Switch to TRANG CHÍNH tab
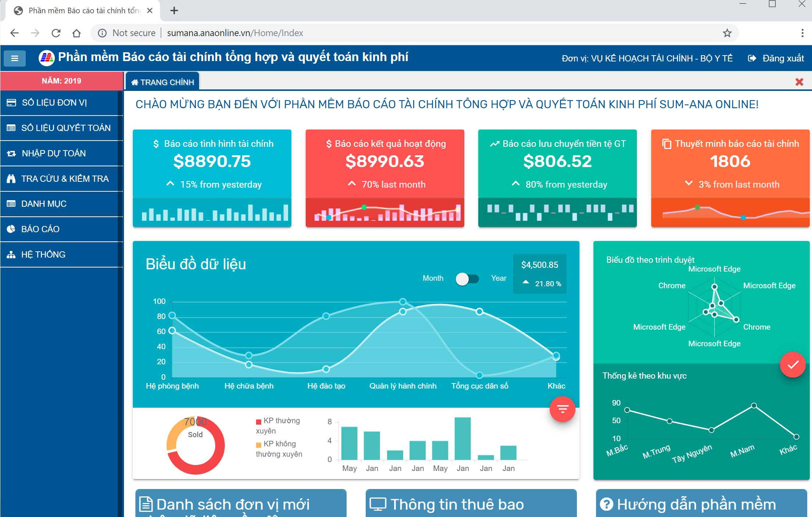 tap(163, 82)
